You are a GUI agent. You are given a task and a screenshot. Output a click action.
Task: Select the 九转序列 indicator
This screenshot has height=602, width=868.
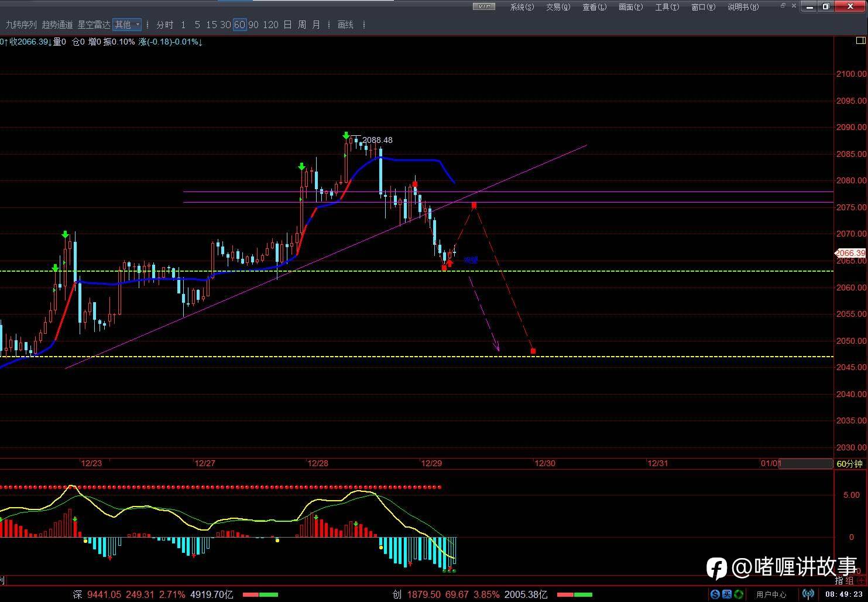coord(21,25)
